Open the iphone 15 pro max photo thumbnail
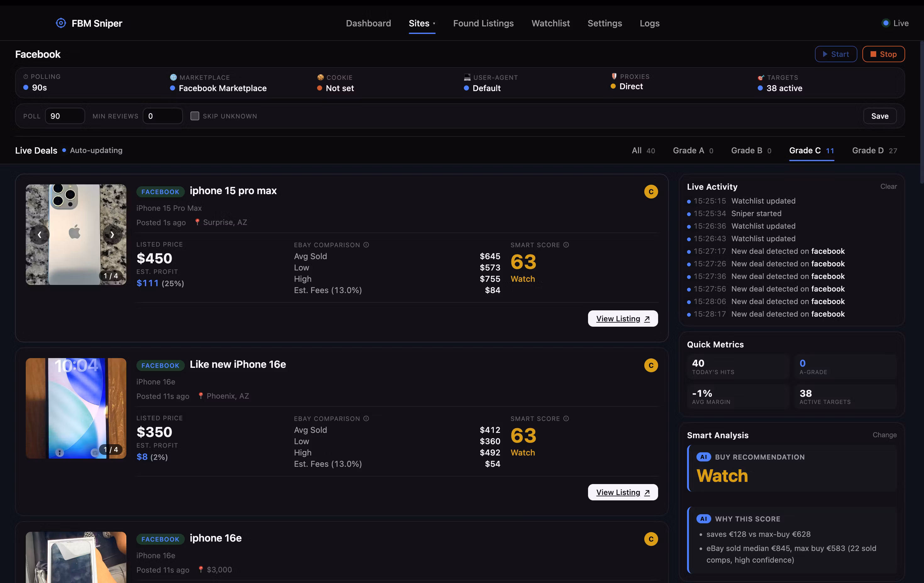 coord(76,234)
